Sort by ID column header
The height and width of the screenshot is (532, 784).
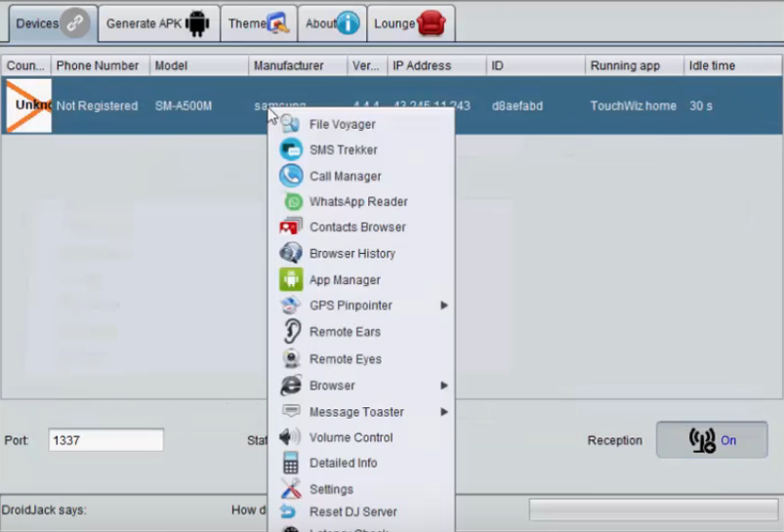click(535, 65)
